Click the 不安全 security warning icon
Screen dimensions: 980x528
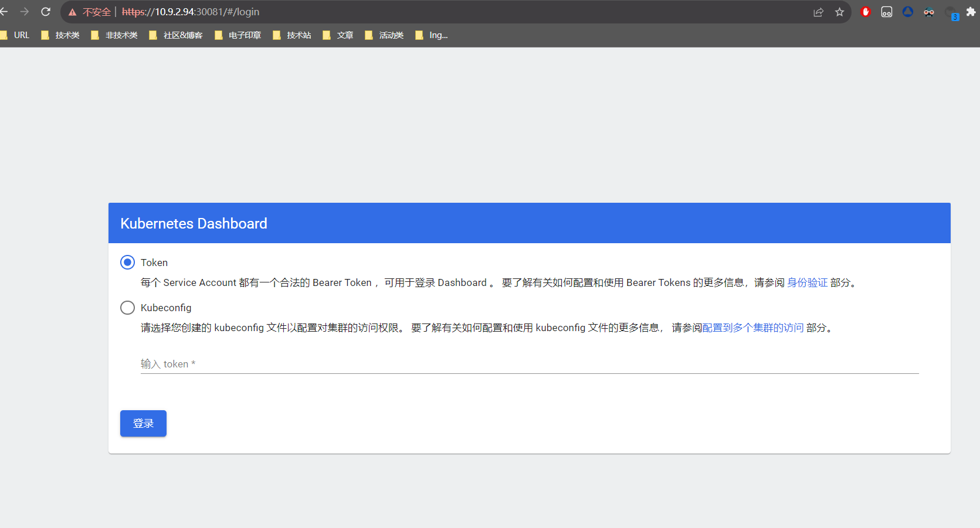click(73, 12)
